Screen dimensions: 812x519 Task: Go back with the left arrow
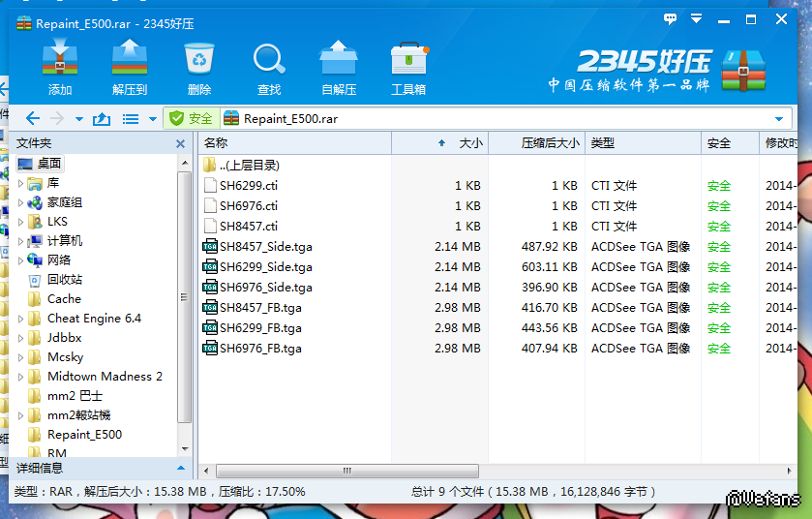(x=33, y=118)
